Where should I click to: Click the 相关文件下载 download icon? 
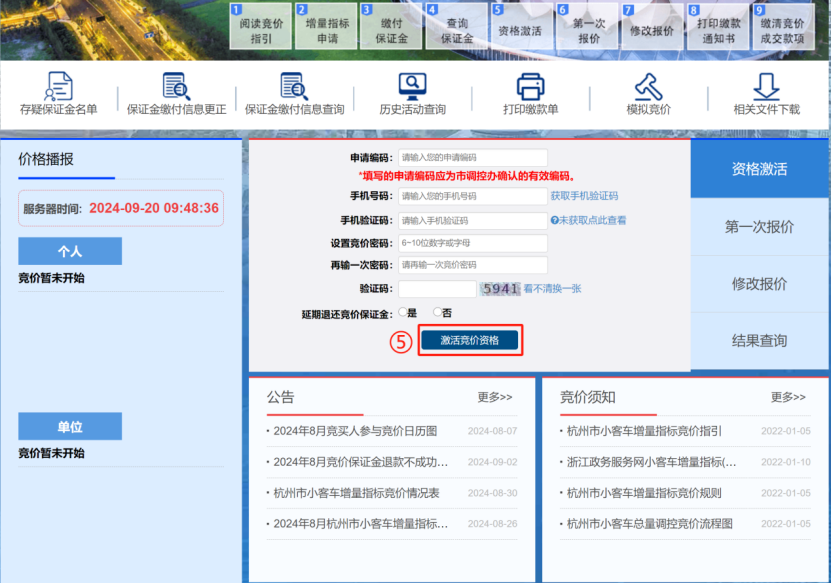[x=766, y=87]
